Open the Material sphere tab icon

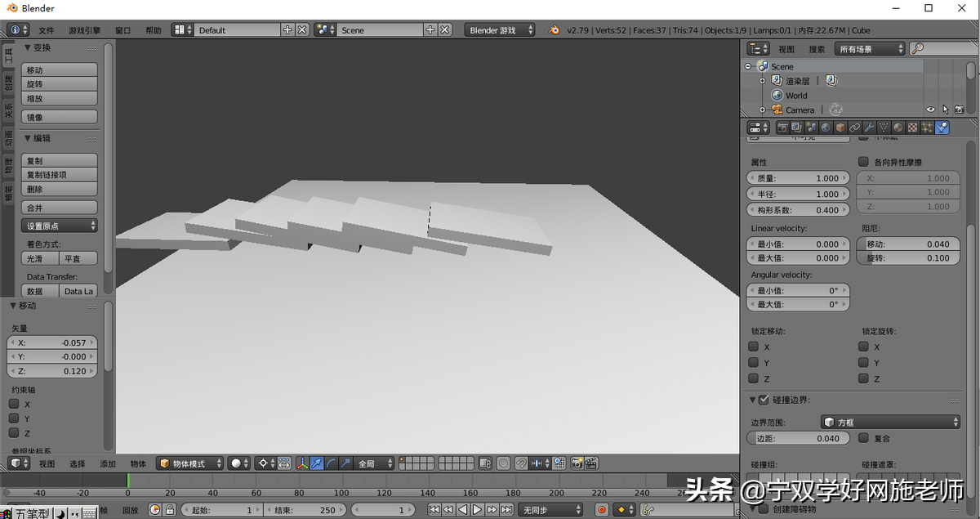coord(898,128)
